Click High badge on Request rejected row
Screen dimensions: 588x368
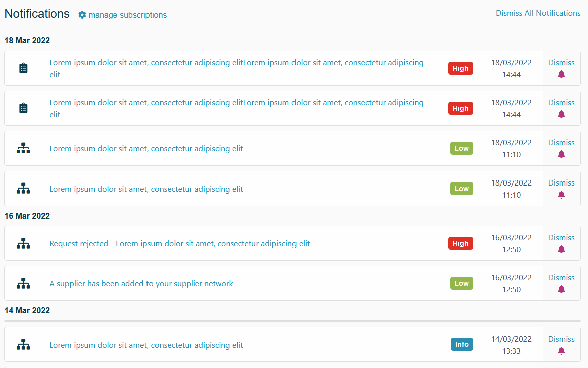point(460,243)
